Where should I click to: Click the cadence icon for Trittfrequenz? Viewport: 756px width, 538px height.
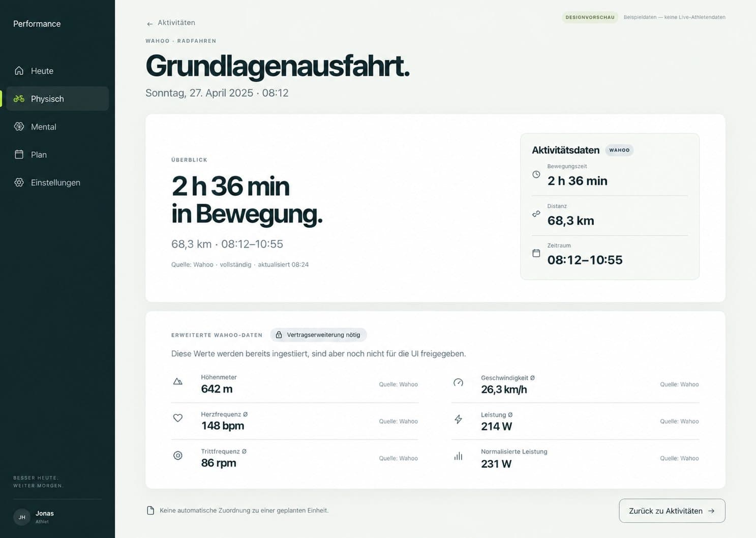click(x=177, y=456)
